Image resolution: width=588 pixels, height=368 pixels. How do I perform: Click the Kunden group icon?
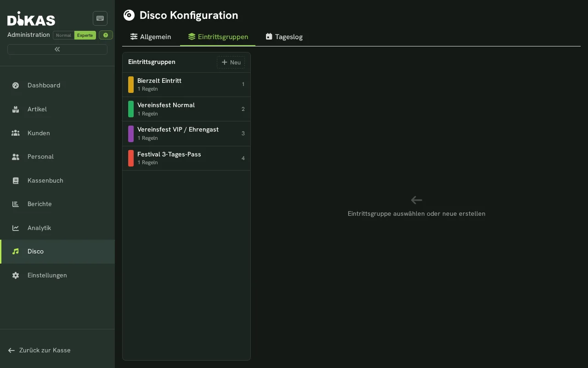[16, 133]
